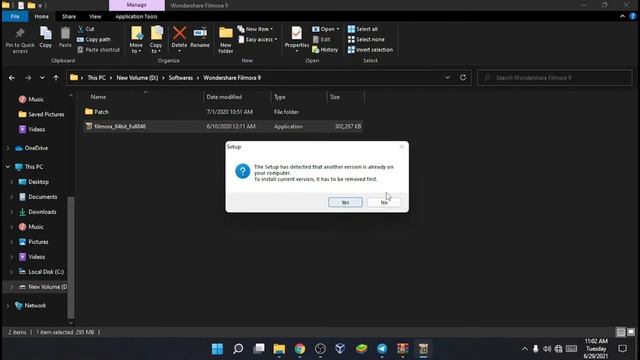Click the Pin to Quick access icon
The width and height of the screenshot is (640, 360).
[x=20, y=40]
